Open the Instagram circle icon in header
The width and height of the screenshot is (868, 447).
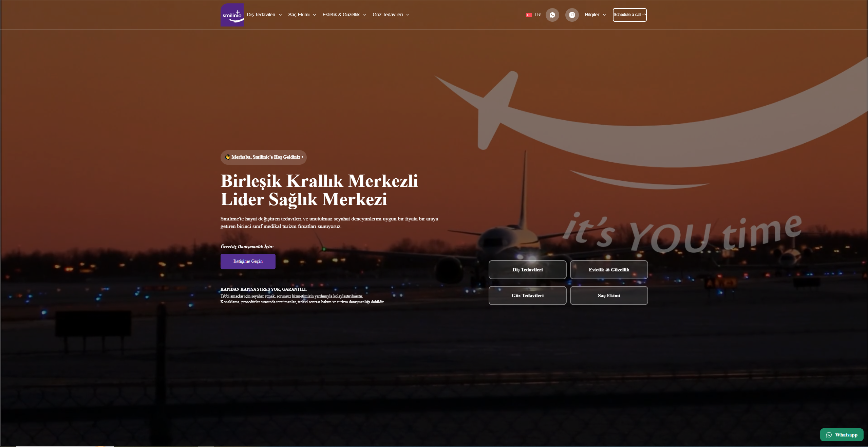pyautogui.click(x=572, y=15)
